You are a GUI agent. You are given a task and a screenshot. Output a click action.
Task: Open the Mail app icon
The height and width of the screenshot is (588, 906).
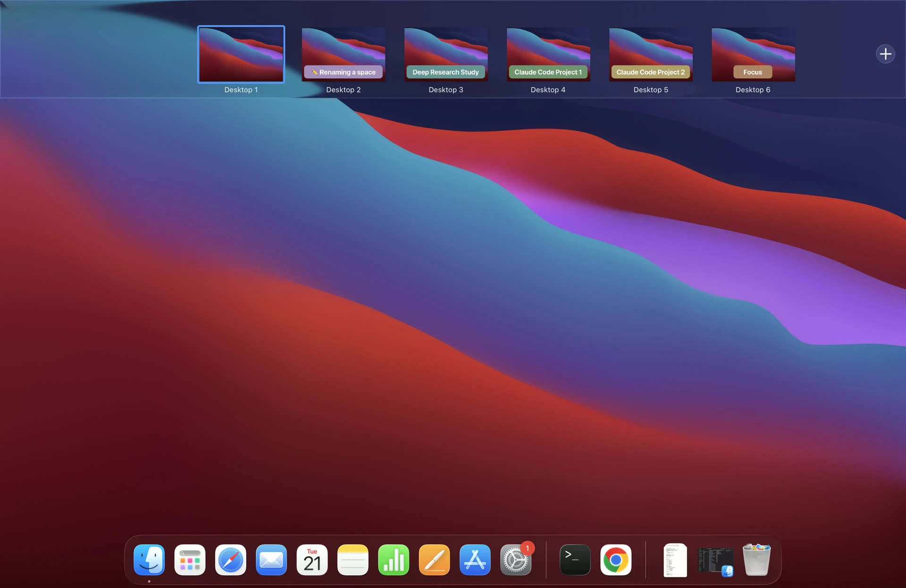[271, 560]
